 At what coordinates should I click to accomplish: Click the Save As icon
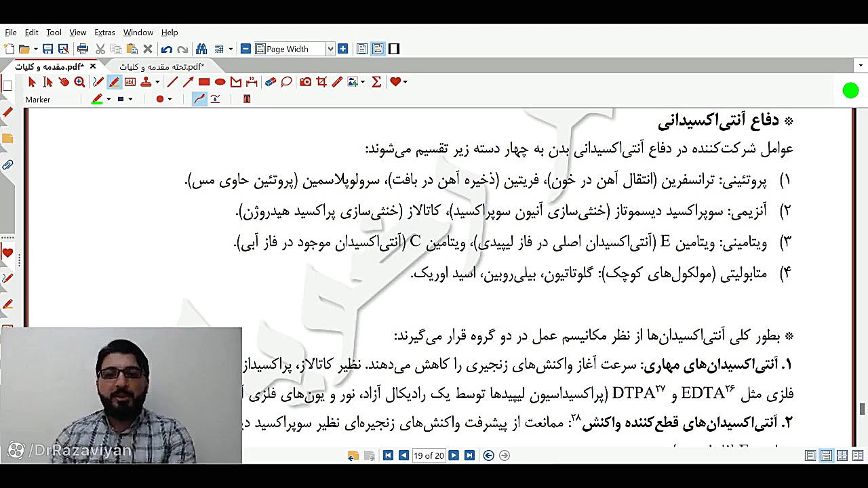click(x=63, y=49)
